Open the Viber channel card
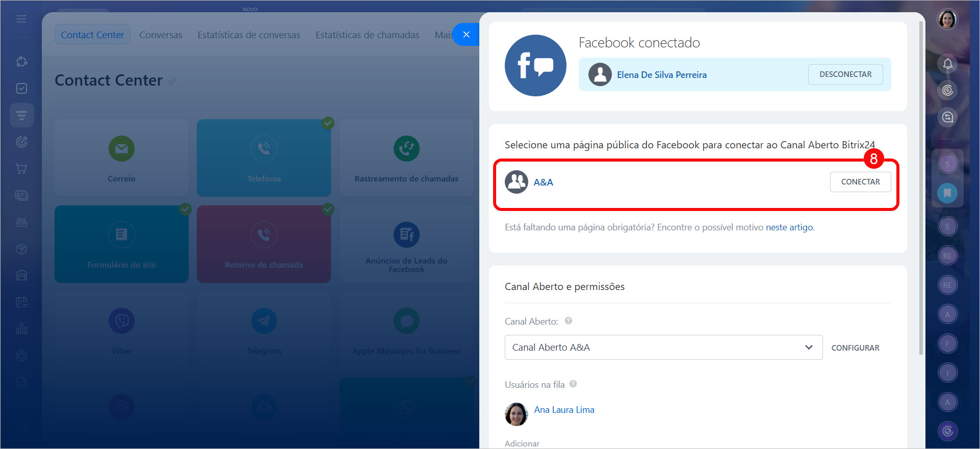This screenshot has width=980, height=449. (121, 330)
